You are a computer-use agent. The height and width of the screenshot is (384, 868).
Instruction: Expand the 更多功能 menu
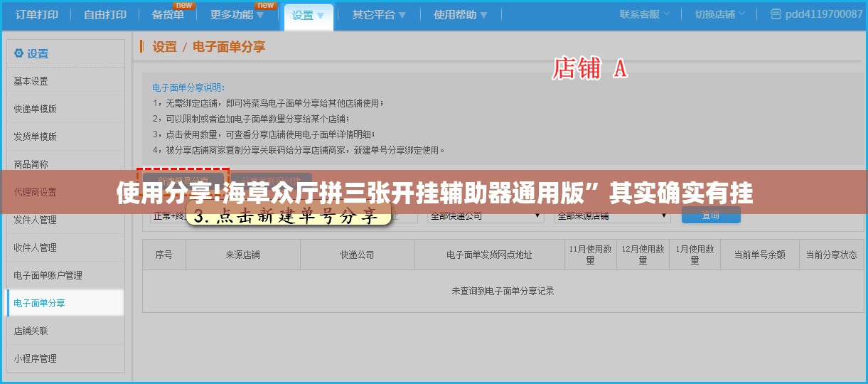point(237,14)
